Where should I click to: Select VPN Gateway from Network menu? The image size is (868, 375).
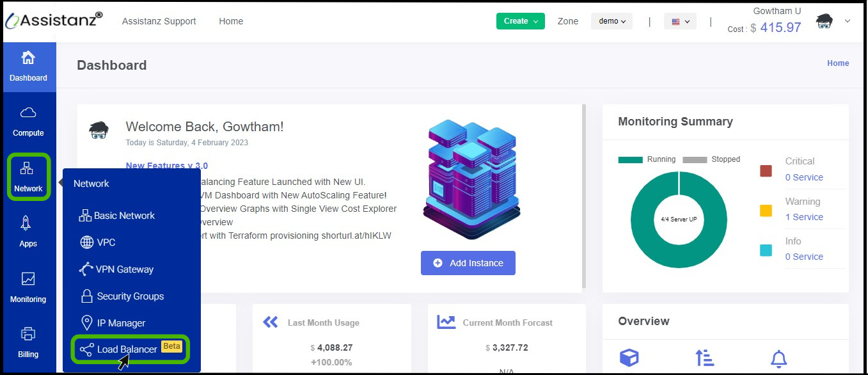(116, 269)
